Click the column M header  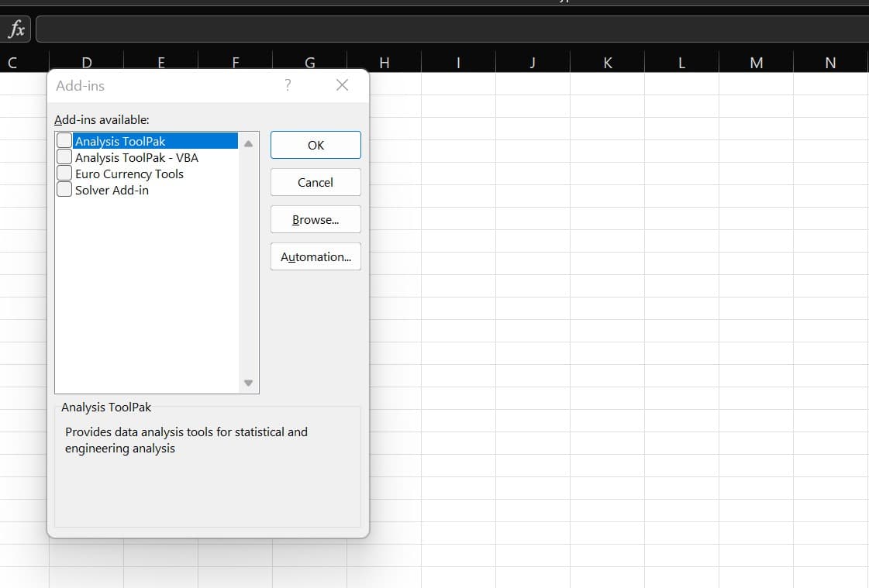pyautogui.click(x=756, y=64)
